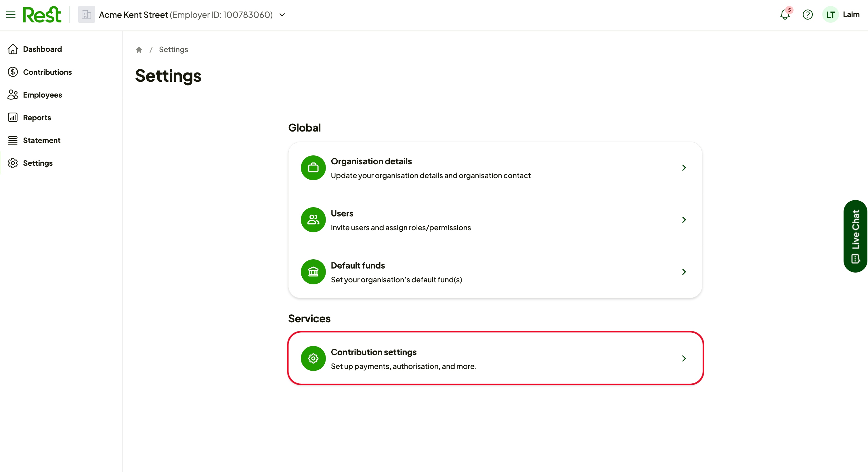
Task: Open Contribution settings
Action: (x=495, y=358)
